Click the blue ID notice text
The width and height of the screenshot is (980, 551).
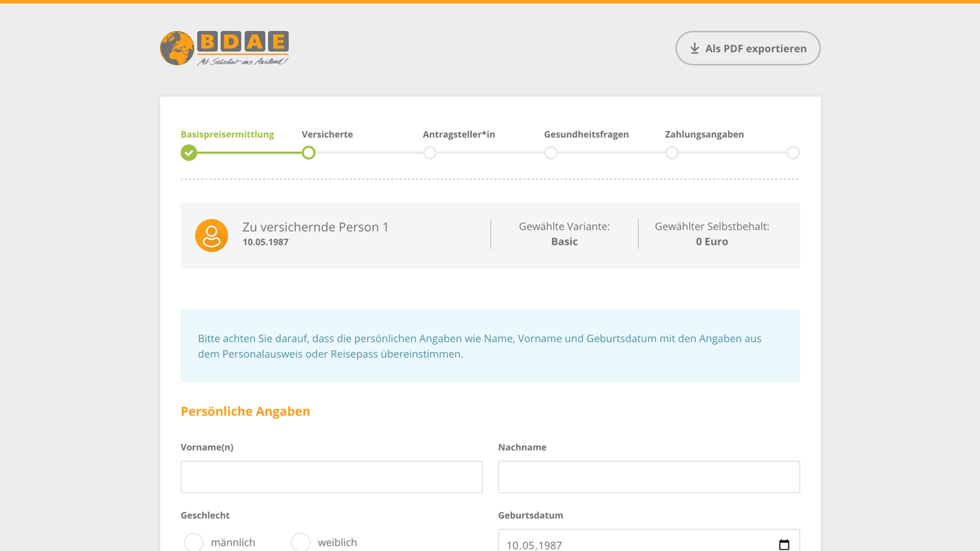480,346
